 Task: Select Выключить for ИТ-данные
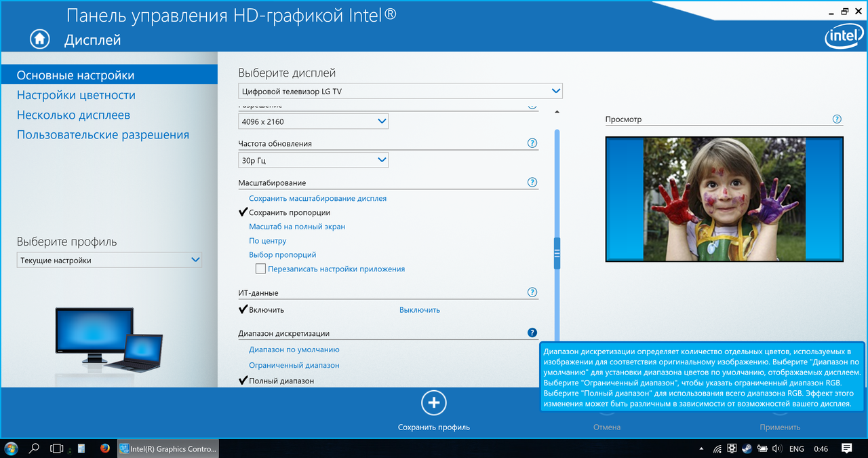pyautogui.click(x=419, y=309)
